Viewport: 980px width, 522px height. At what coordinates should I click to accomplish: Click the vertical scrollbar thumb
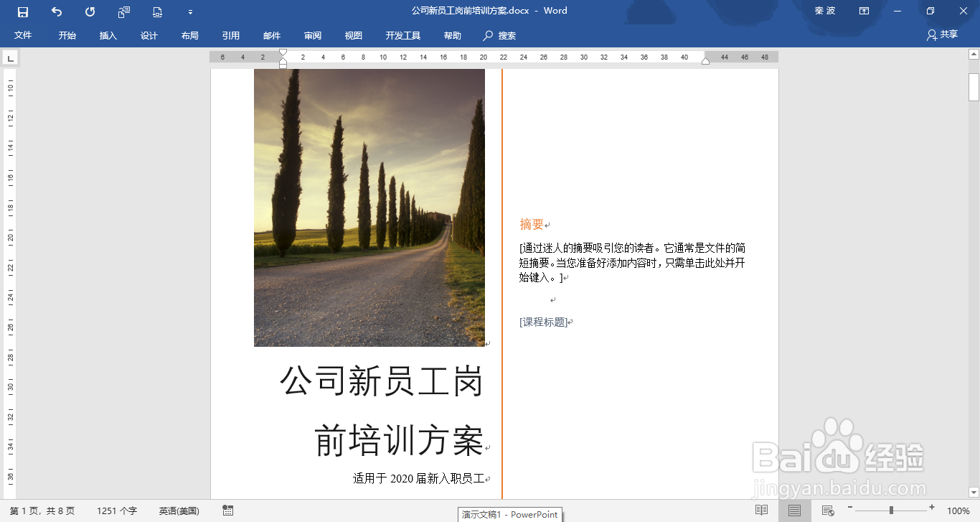click(x=974, y=87)
